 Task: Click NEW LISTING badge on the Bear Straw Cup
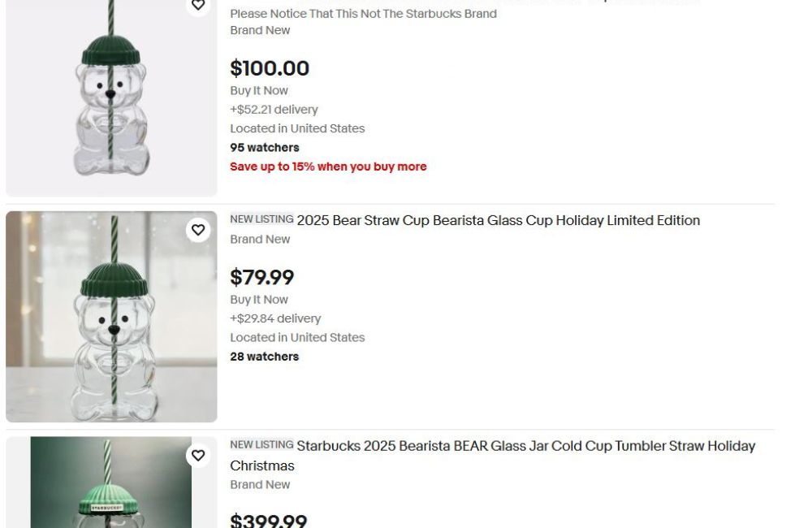coord(261,219)
